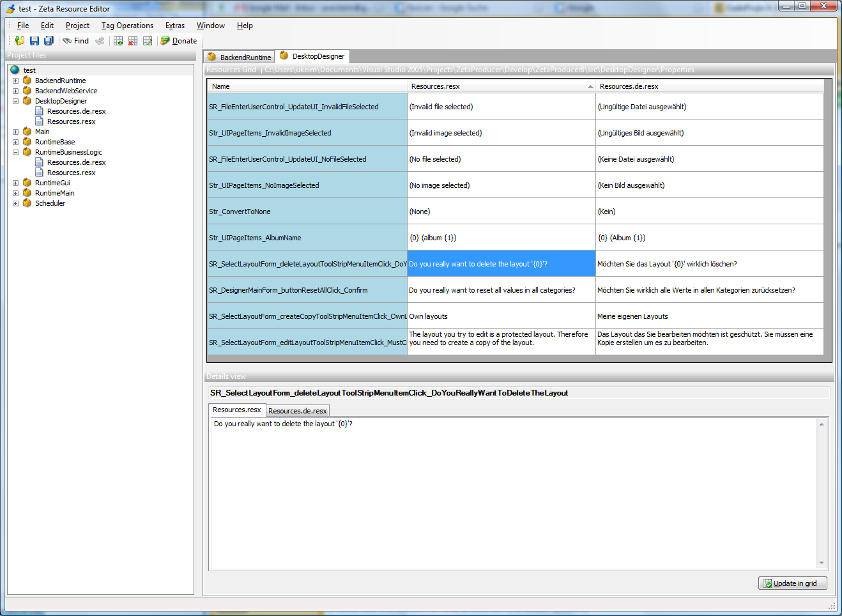This screenshot has width=842, height=616.
Task: Click the Save All double-floppy icon
Action: click(49, 41)
